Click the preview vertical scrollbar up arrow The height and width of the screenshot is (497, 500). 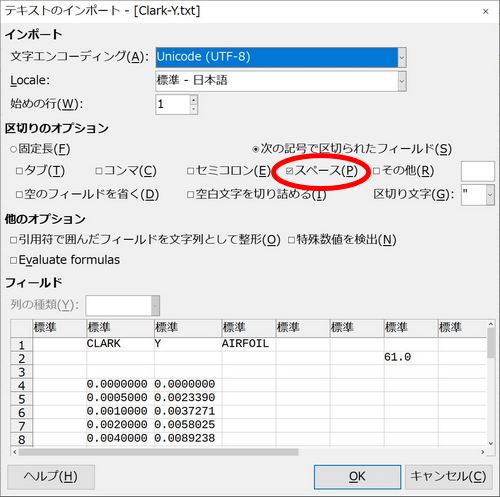(490, 324)
